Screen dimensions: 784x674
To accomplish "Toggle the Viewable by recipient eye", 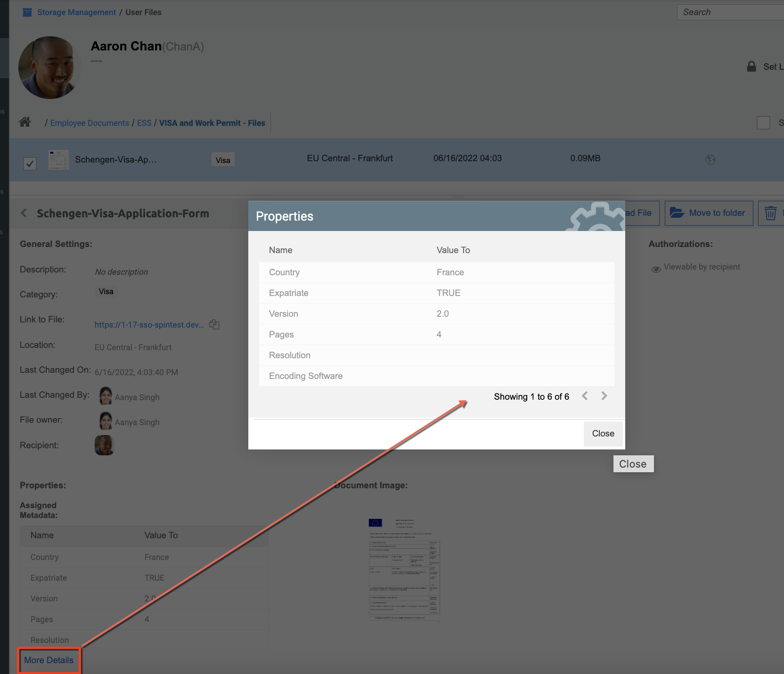I will 655,269.
